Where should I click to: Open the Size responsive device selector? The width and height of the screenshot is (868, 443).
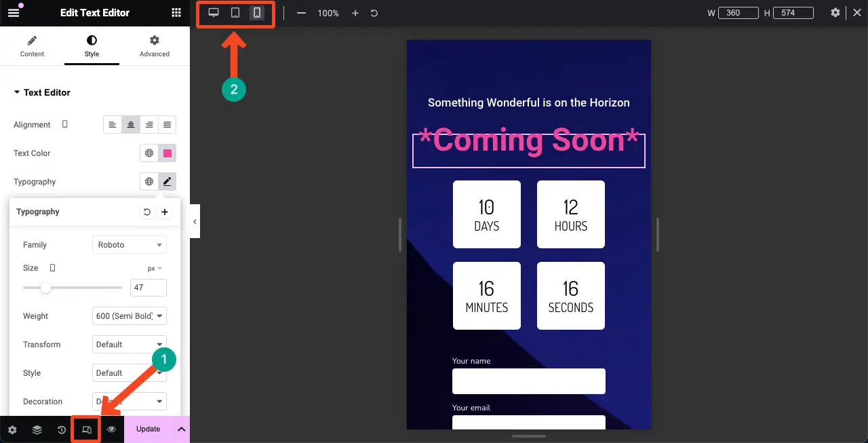coord(53,268)
